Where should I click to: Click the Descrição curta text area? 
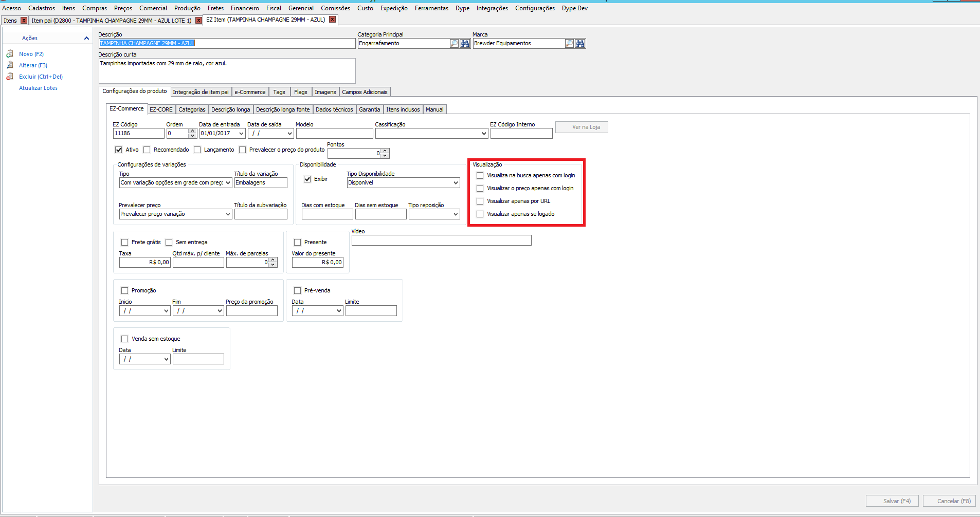227,71
